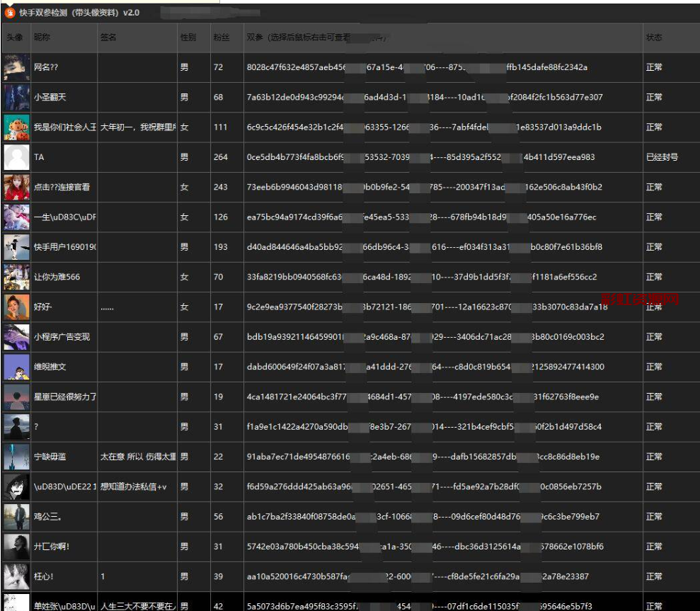Click the fan count 264 cell
Image resolution: width=700 pixels, height=611 pixels.
point(221,157)
